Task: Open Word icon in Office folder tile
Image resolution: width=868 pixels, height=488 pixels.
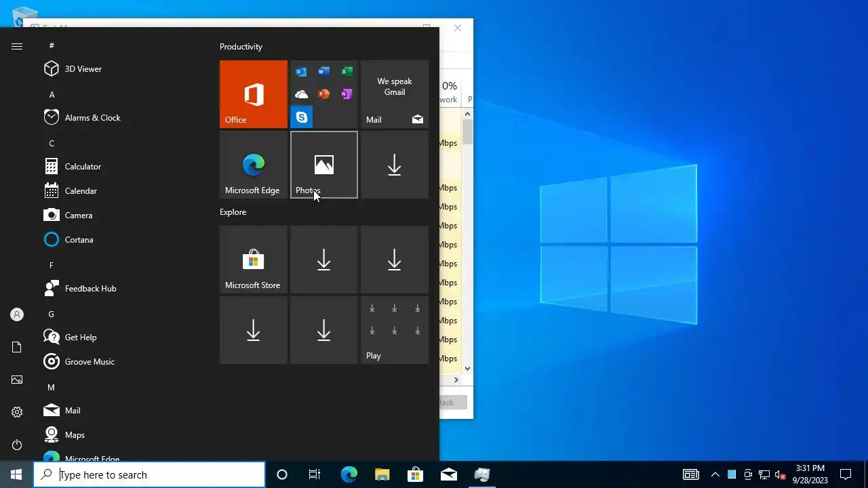Action: coord(324,72)
